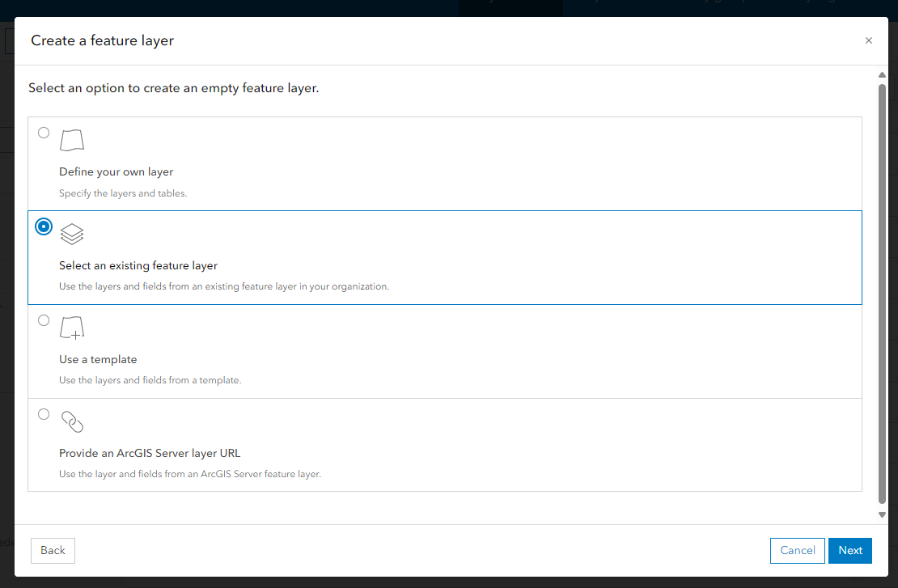This screenshot has height=588, width=898.
Task: Click the 'Select an existing feature layer' label
Action: (x=138, y=265)
